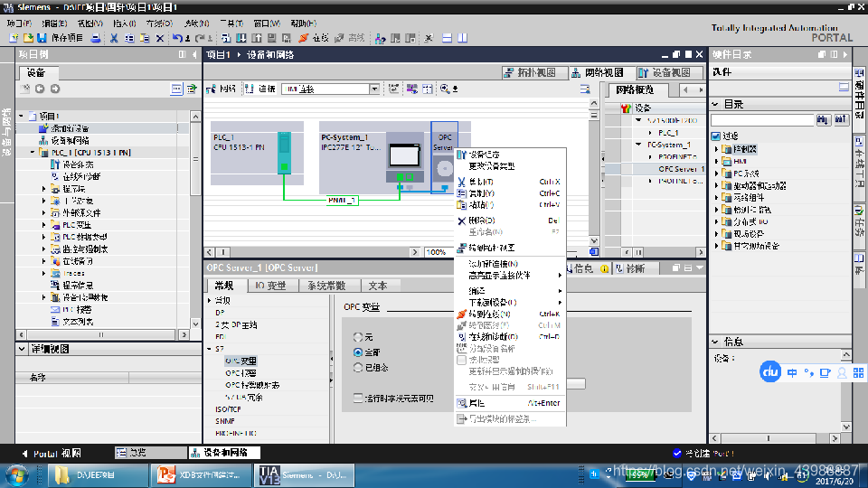Click the catalog search input field
868x488 pixels.
point(762,120)
